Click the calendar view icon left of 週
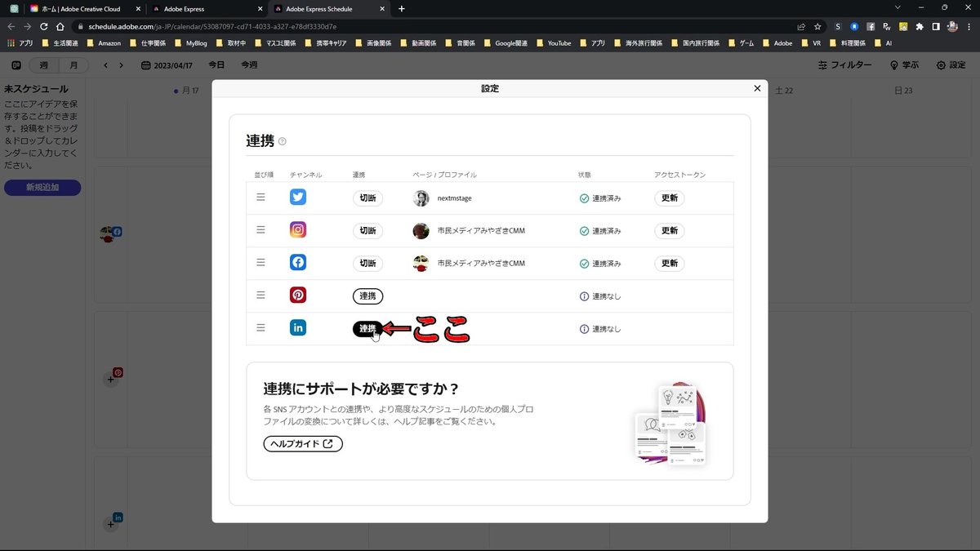Screen dimensions: 980x551 pos(16,65)
